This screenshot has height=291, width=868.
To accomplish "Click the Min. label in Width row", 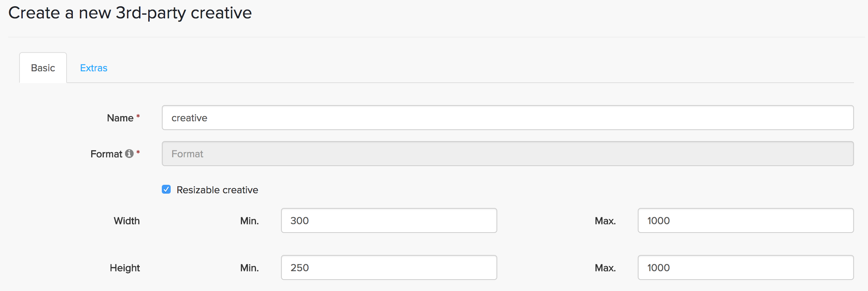I will (249, 221).
